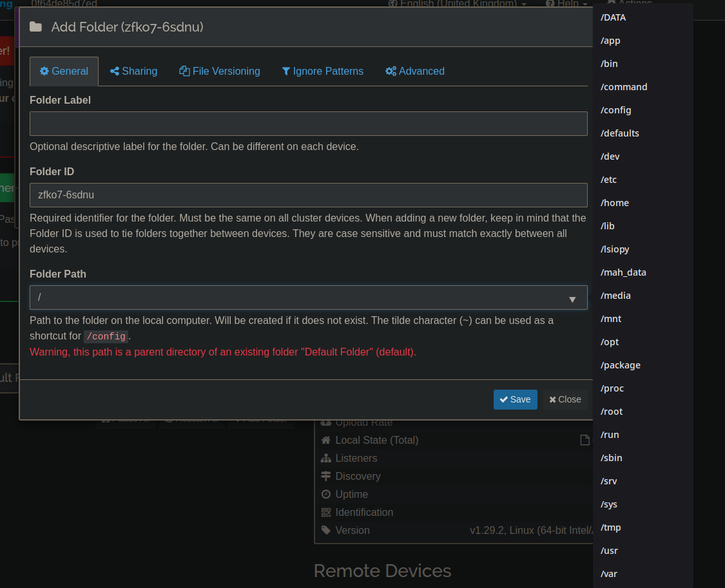The image size is (725, 588).
Task: Open the Ignore Patterns tab
Action: click(x=323, y=71)
